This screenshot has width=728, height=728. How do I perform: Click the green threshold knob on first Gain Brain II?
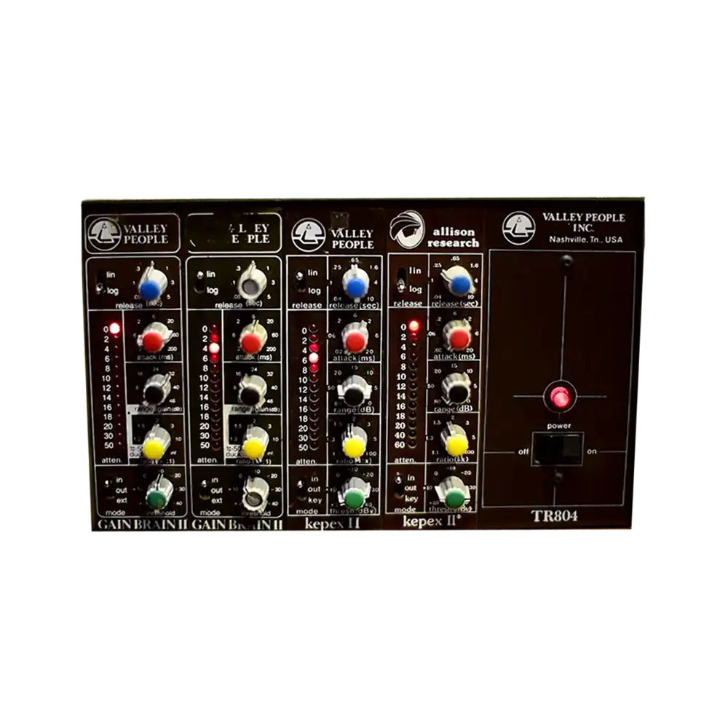[154, 499]
